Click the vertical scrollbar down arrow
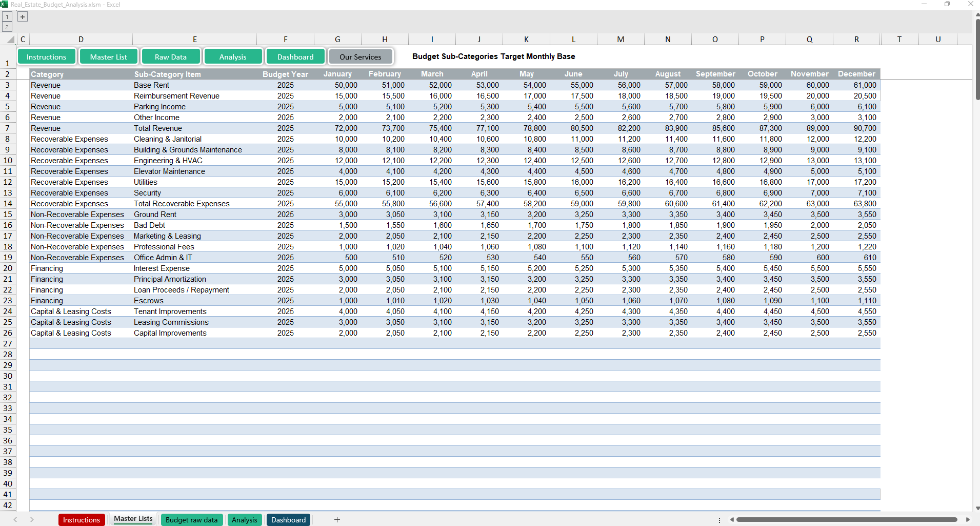Viewport: 980px width, 526px height. pos(977,508)
